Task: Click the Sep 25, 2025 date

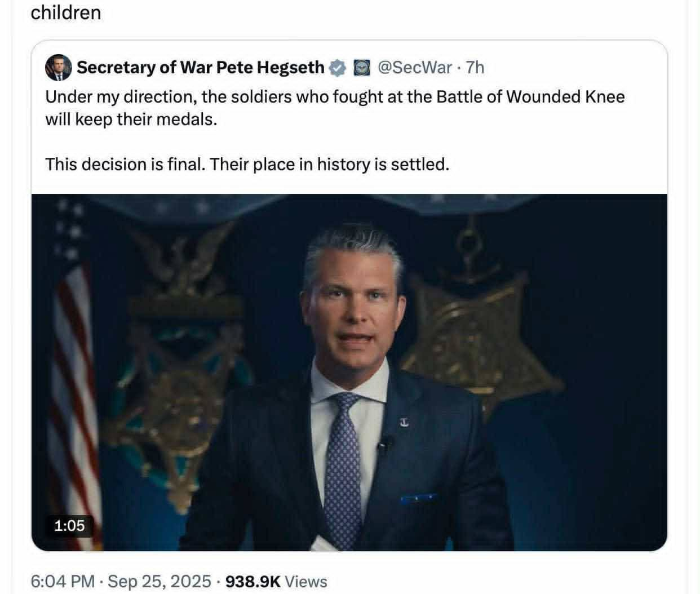Action: [158, 581]
